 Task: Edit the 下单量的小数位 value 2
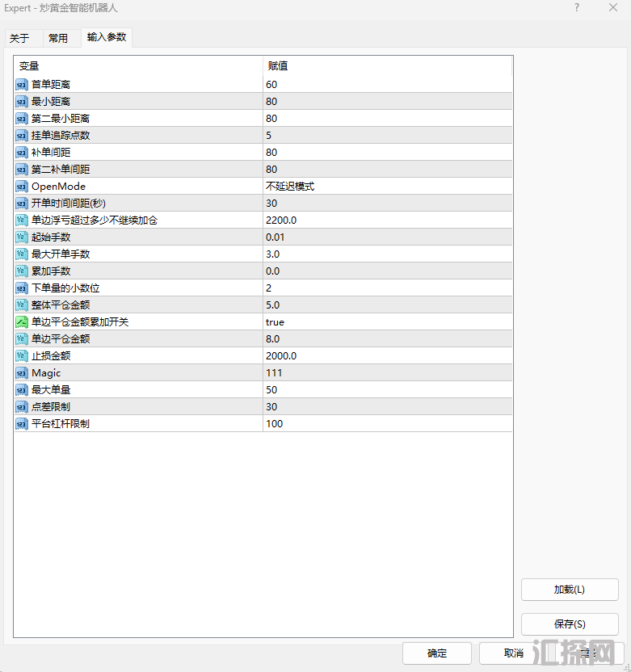click(388, 288)
